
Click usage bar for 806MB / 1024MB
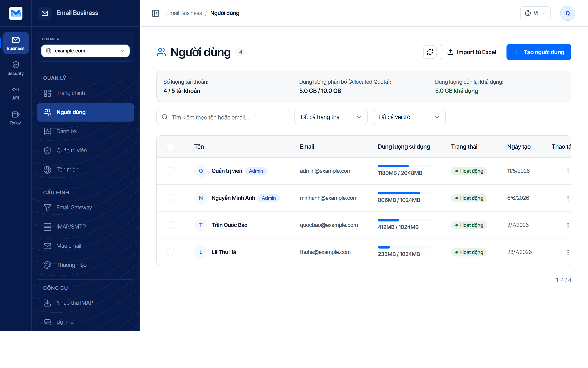click(404, 193)
